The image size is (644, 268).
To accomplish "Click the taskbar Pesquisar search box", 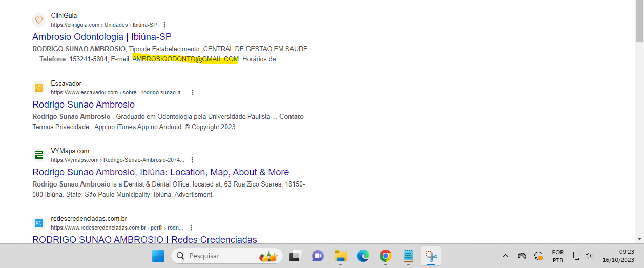I will point(226,256).
